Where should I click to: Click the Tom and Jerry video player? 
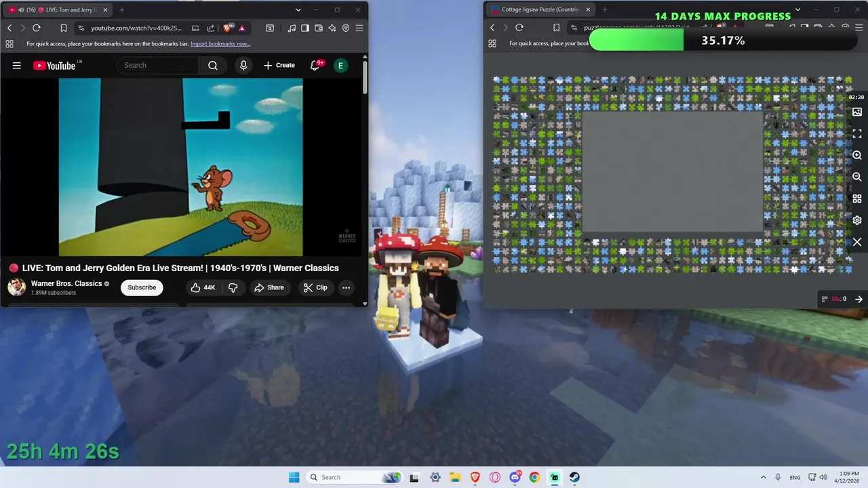point(181,167)
